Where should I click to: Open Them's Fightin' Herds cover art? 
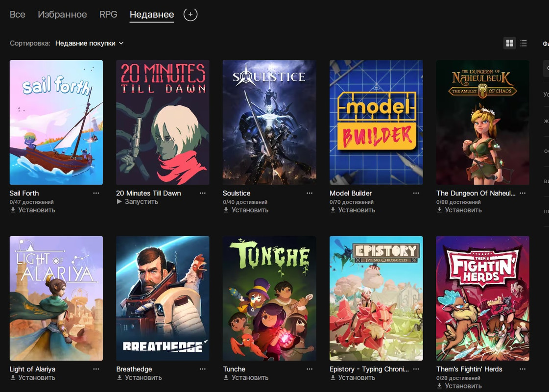[x=483, y=298]
